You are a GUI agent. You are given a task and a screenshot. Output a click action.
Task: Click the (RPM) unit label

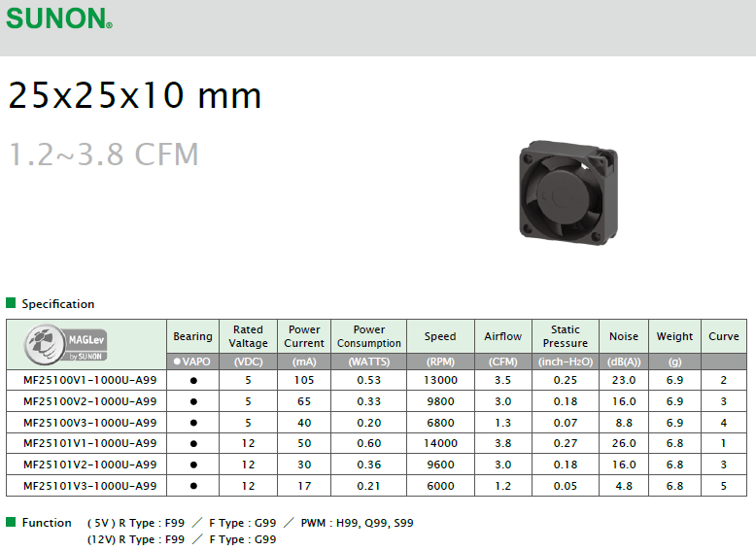[x=440, y=362]
